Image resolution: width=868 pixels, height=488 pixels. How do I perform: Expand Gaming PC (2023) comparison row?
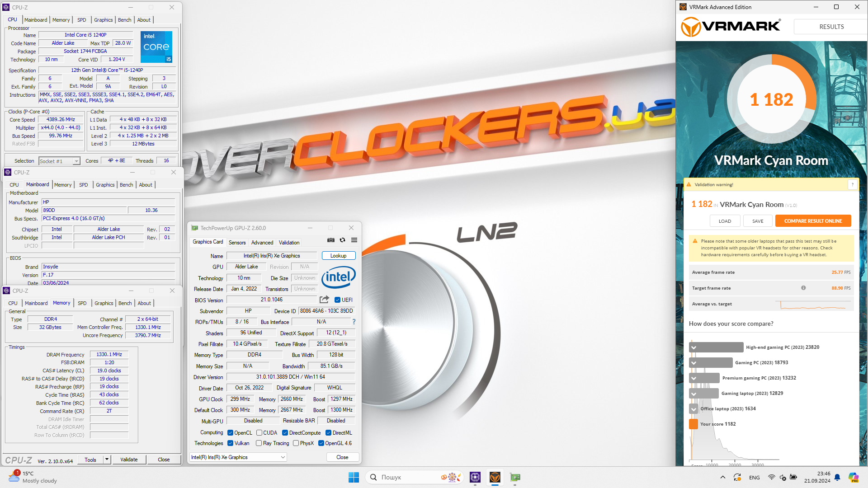pyautogui.click(x=693, y=363)
